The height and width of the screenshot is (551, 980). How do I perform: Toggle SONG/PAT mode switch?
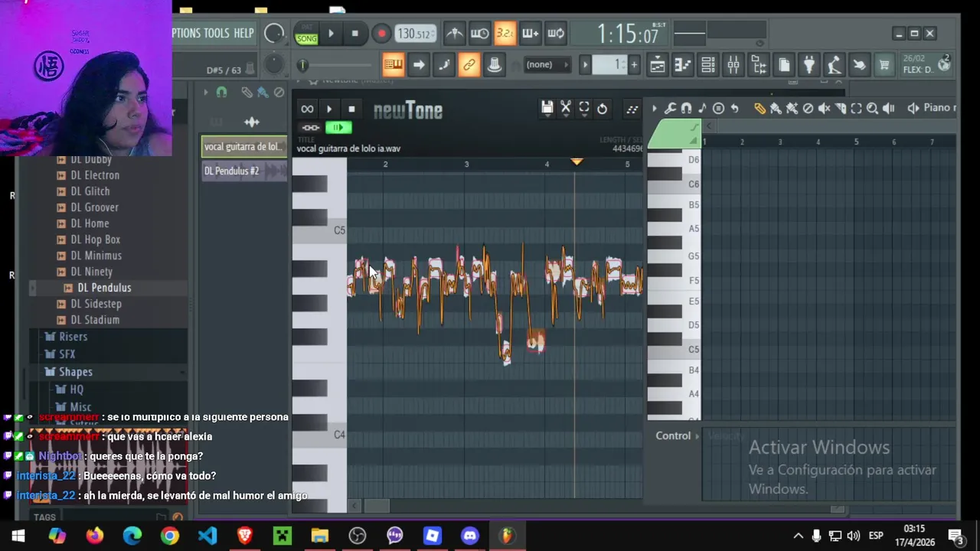(306, 34)
